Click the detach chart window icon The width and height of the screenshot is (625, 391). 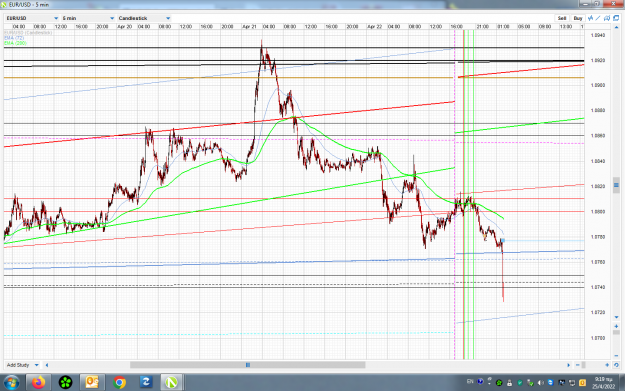coord(616,18)
